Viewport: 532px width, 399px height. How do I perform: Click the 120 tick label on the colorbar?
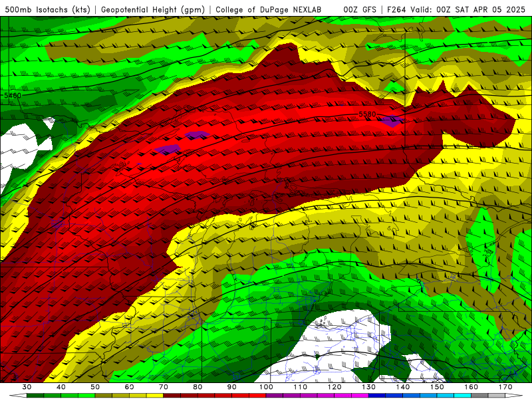[x=334, y=387]
